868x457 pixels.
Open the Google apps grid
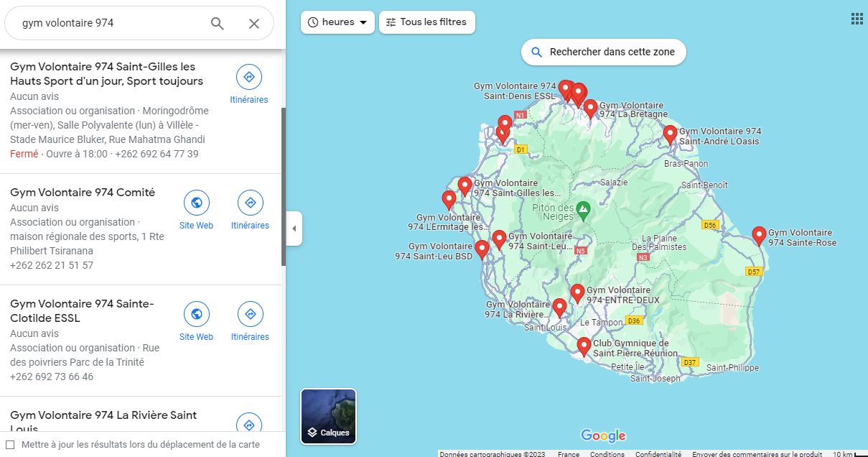857,19
